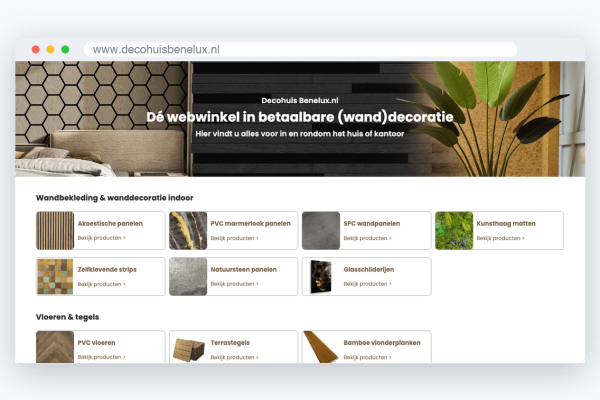Open the Glasschilderijen artwork thumbnail
Image resolution: width=600 pixels, height=400 pixels.
pyautogui.click(x=321, y=276)
